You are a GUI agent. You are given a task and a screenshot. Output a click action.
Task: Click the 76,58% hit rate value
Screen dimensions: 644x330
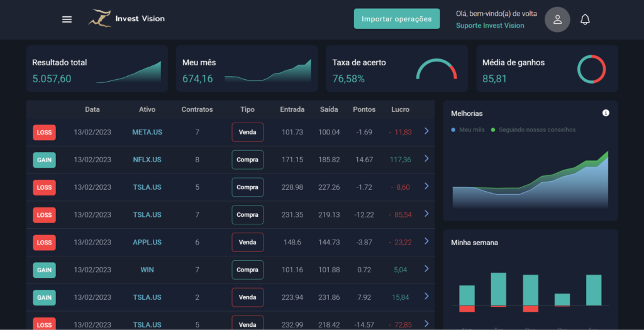[x=348, y=79]
